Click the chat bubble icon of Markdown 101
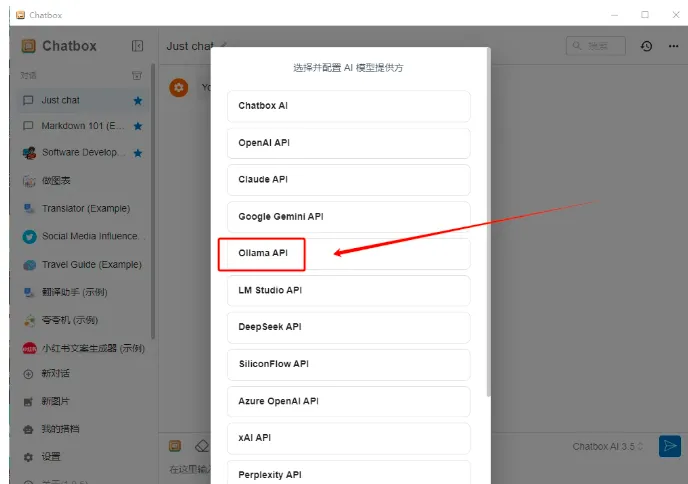 [28, 126]
